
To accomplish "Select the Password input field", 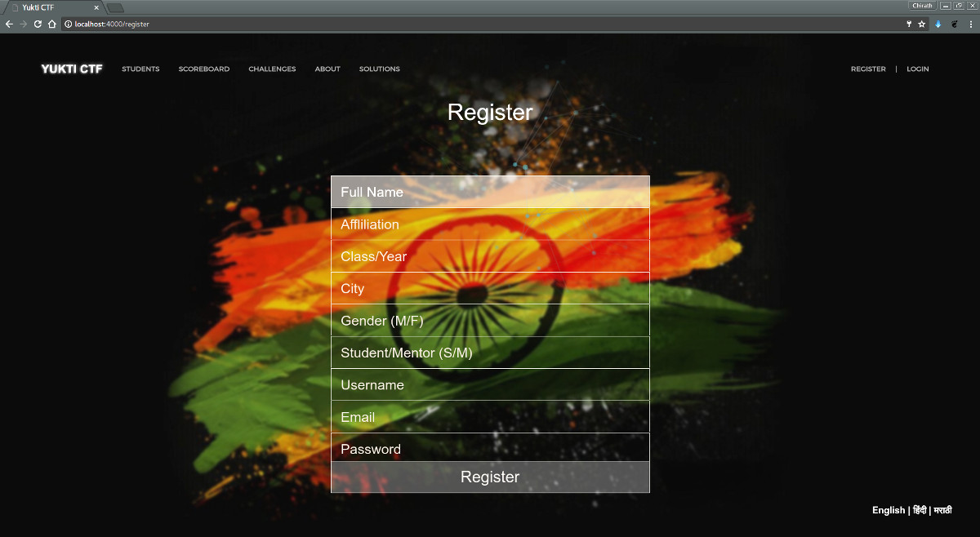I will point(490,448).
